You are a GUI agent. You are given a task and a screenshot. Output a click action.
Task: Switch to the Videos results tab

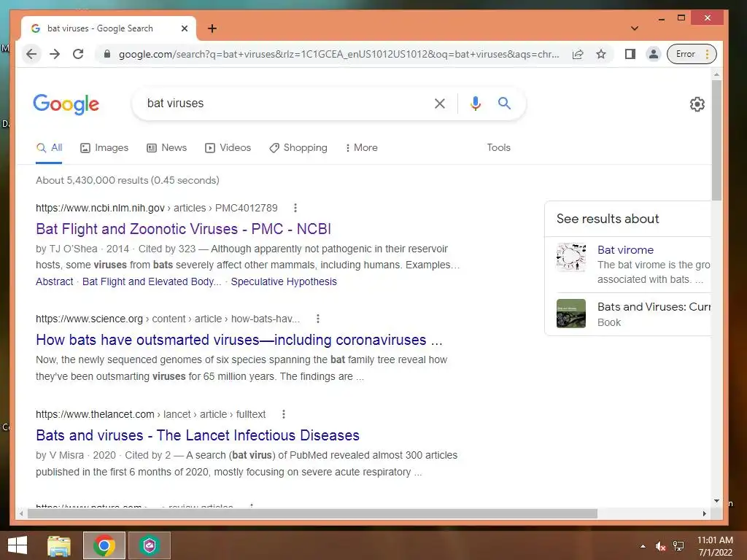pyautogui.click(x=228, y=147)
